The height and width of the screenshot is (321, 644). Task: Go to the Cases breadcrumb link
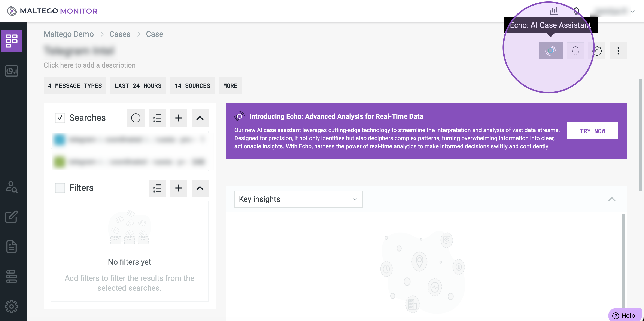point(120,34)
